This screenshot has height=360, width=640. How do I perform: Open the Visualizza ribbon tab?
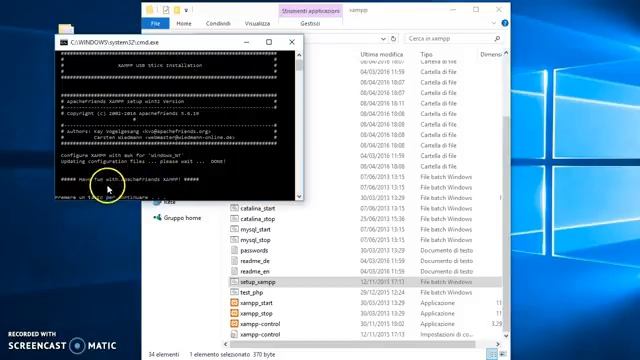[x=257, y=24]
